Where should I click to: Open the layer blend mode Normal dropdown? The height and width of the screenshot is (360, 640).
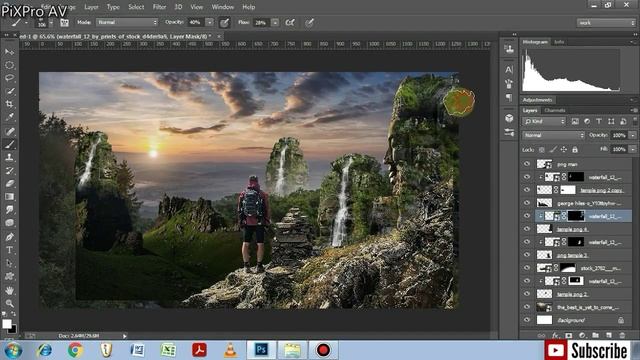553,135
